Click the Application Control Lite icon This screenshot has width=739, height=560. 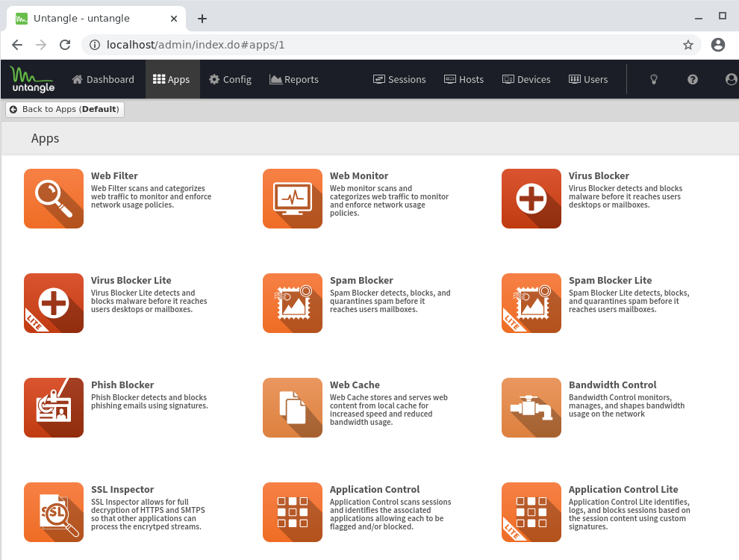click(x=531, y=512)
